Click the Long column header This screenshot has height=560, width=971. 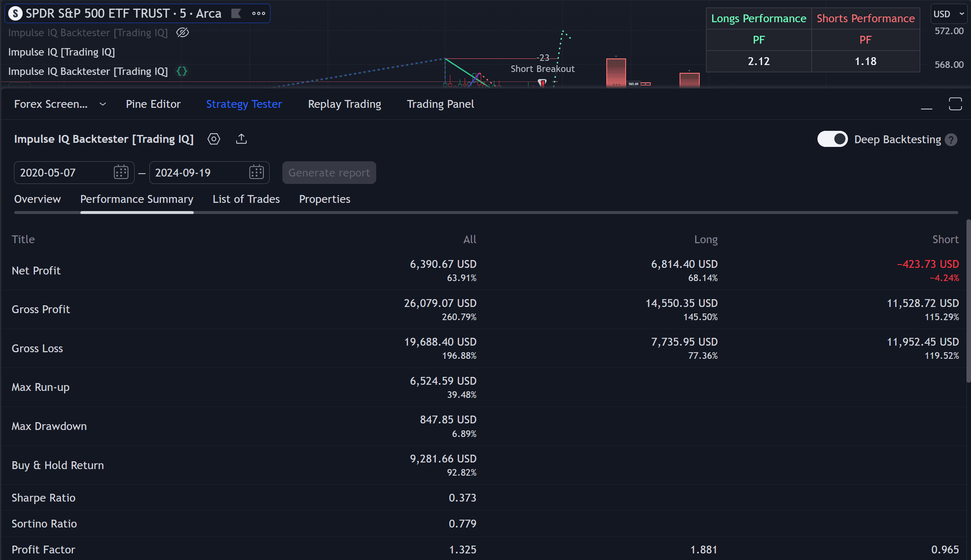[706, 239]
